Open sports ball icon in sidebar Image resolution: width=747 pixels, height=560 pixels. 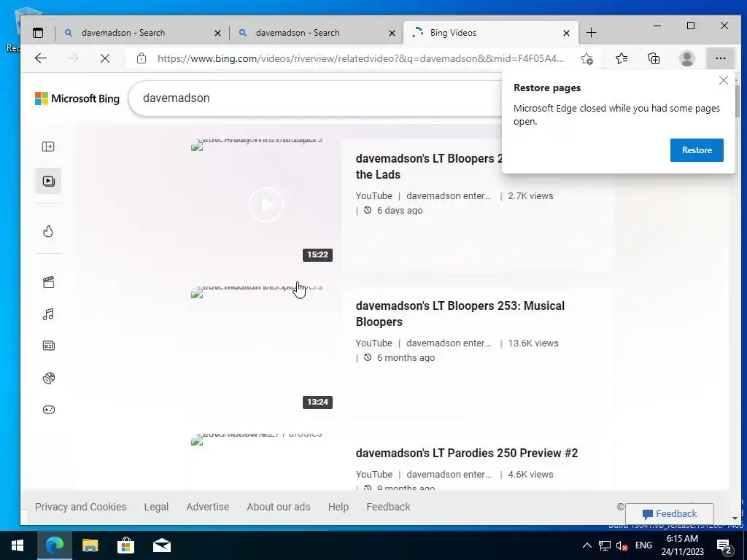[48, 378]
